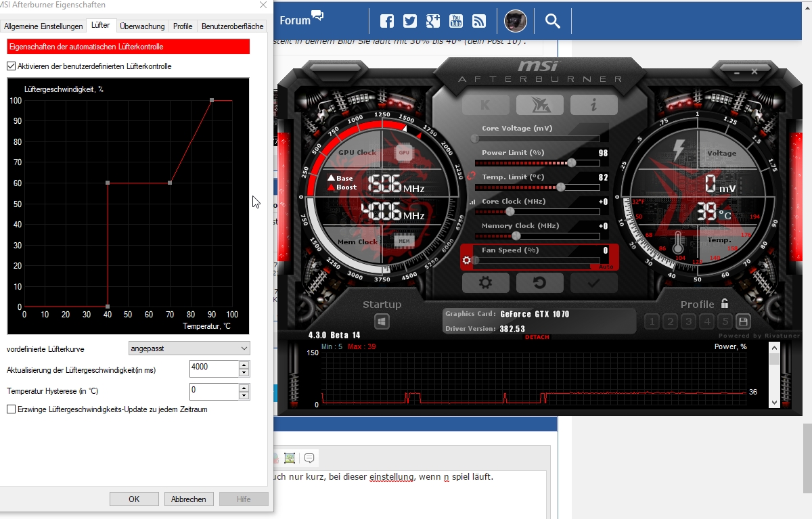
Task: Increase Temperatur Hysterese with up arrow
Action: coord(244,388)
